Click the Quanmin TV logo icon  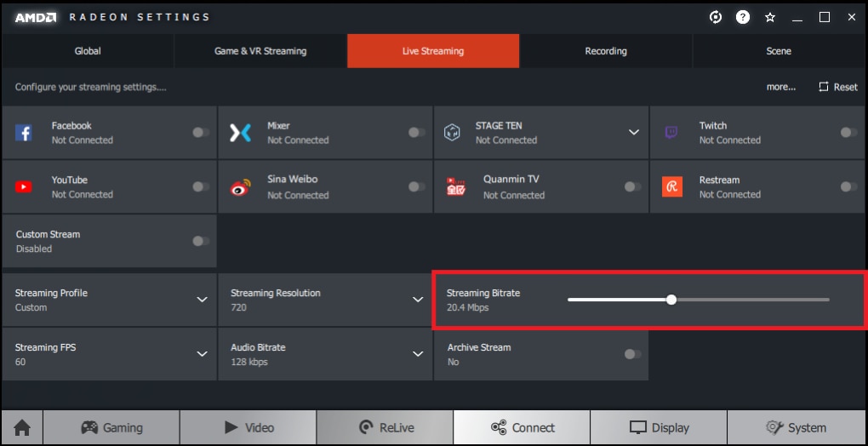point(456,187)
